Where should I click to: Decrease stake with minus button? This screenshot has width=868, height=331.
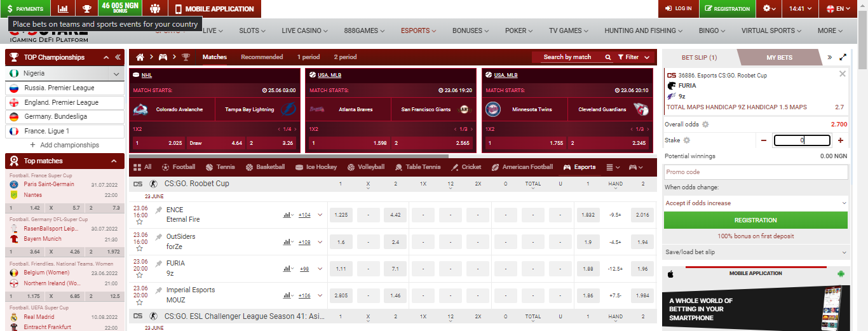tap(764, 140)
